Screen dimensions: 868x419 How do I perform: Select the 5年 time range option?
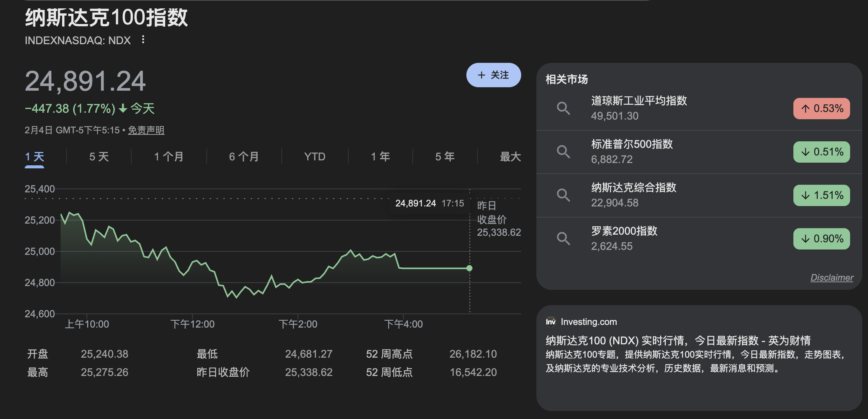[x=444, y=156]
